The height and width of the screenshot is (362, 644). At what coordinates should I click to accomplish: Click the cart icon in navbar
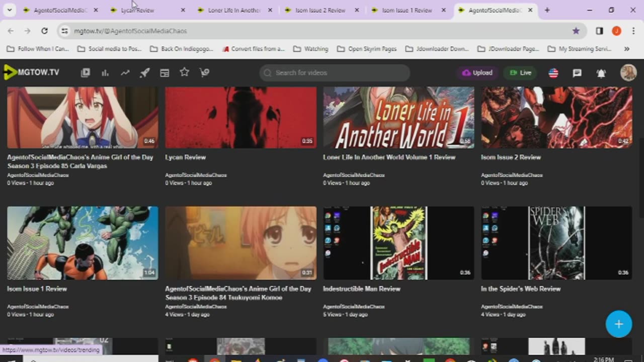(204, 73)
